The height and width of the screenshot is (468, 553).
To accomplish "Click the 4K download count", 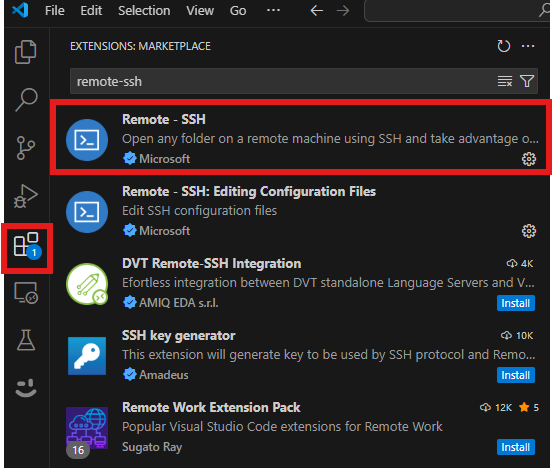I will click(520, 263).
